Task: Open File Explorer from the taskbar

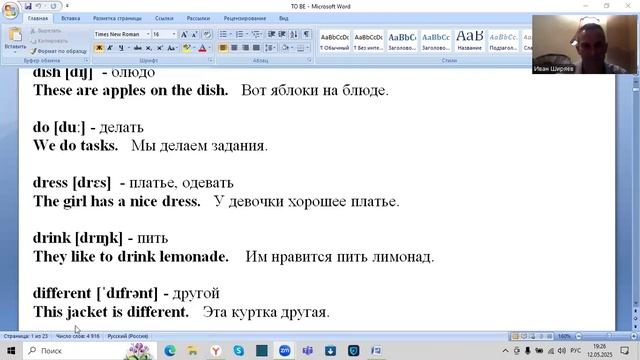Action: point(193,350)
